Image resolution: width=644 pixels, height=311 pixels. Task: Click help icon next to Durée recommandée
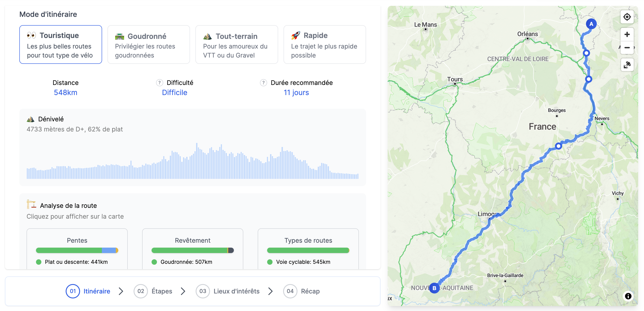263,83
